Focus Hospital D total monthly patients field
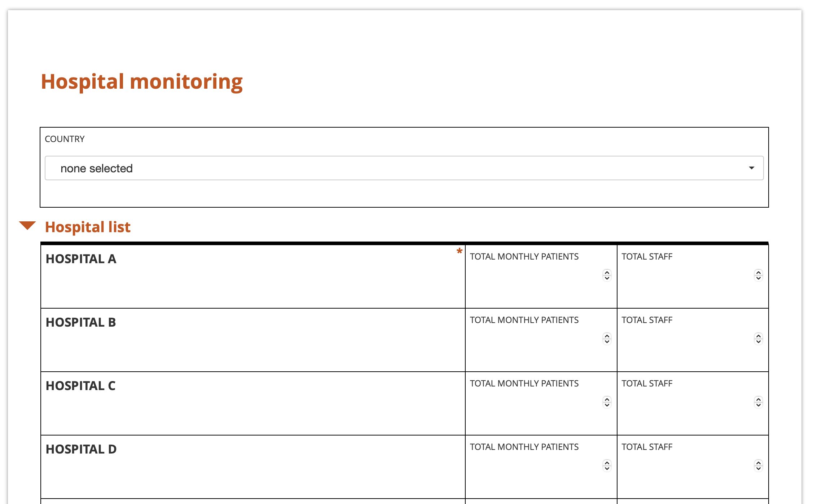Image resolution: width=813 pixels, height=504 pixels. click(x=534, y=466)
